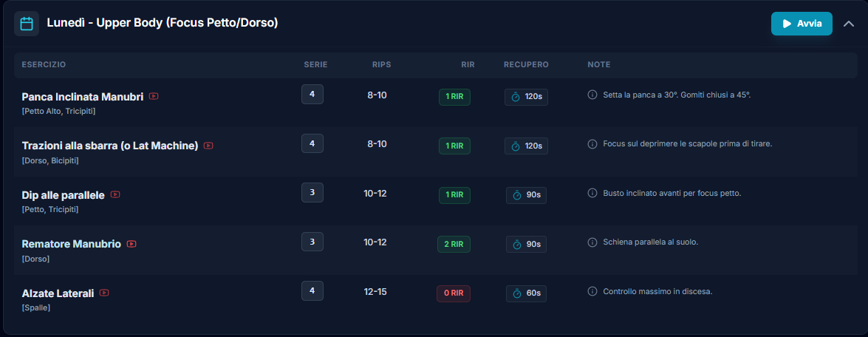Image resolution: width=868 pixels, height=337 pixels.
Task: Click timer icon in Dip 90s recovery
Action: pyautogui.click(x=517, y=195)
